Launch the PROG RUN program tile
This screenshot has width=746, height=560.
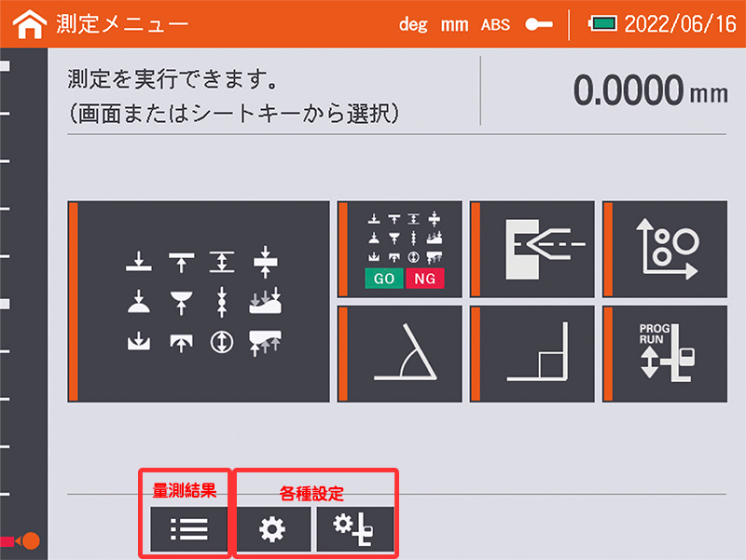665,354
